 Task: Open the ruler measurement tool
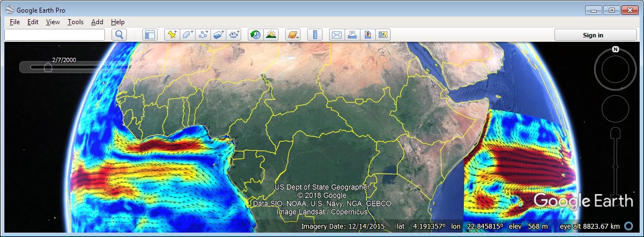[x=315, y=35]
